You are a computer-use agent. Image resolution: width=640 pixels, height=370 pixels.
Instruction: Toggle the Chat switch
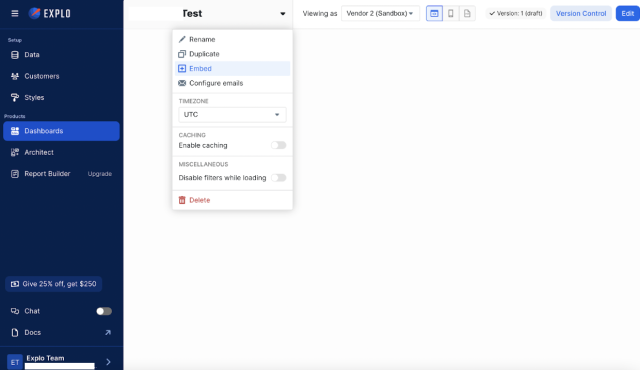(104, 311)
